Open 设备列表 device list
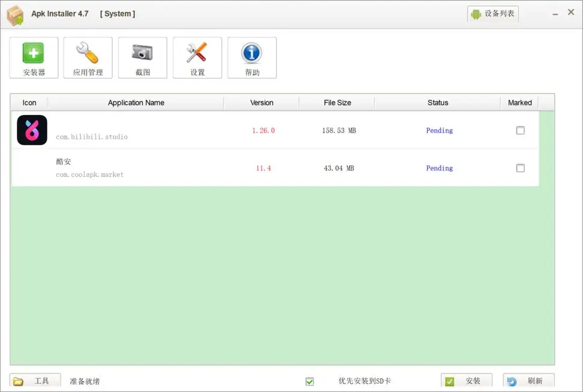Viewport: 583px width, 392px height. tap(493, 14)
